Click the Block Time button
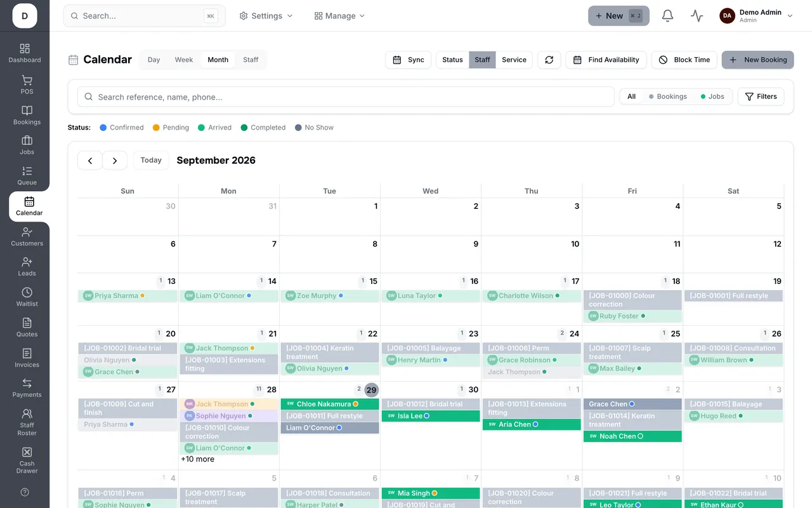This screenshot has height=508, width=812. click(684, 60)
